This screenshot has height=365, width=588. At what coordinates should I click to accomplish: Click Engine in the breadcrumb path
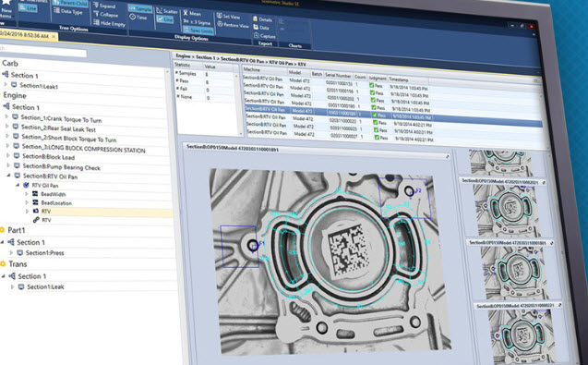point(183,56)
